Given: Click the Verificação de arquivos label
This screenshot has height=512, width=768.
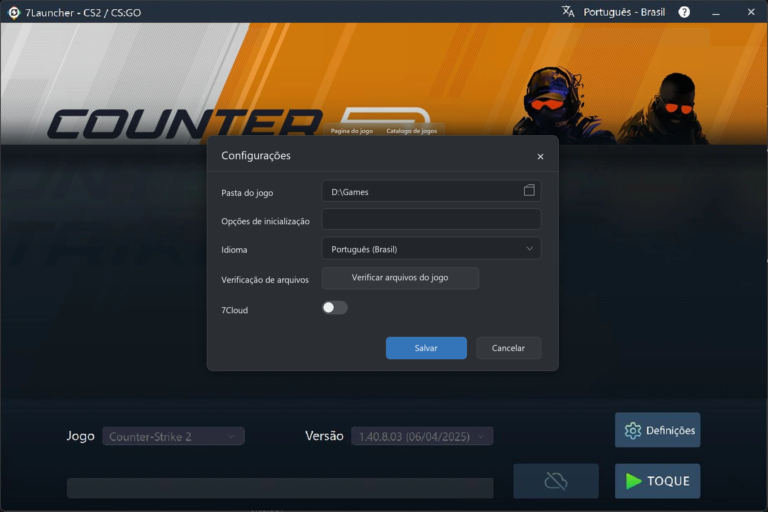Looking at the screenshot, I should click(265, 280).
